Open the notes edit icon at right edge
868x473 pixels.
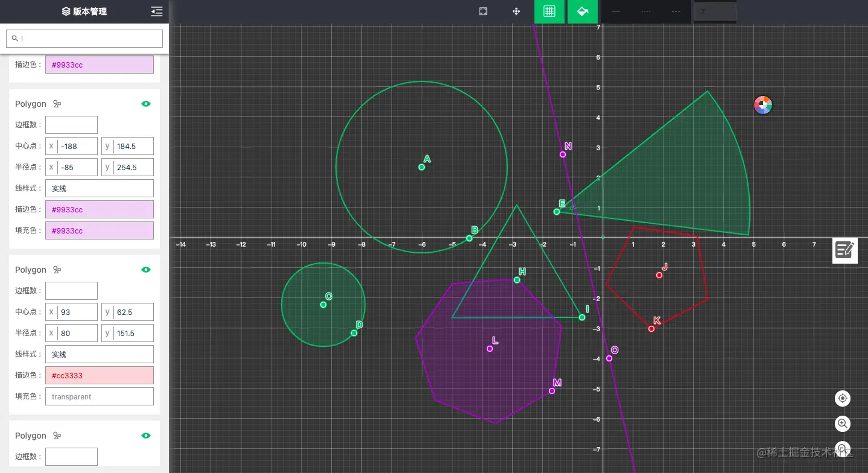(x=845, y=250)
